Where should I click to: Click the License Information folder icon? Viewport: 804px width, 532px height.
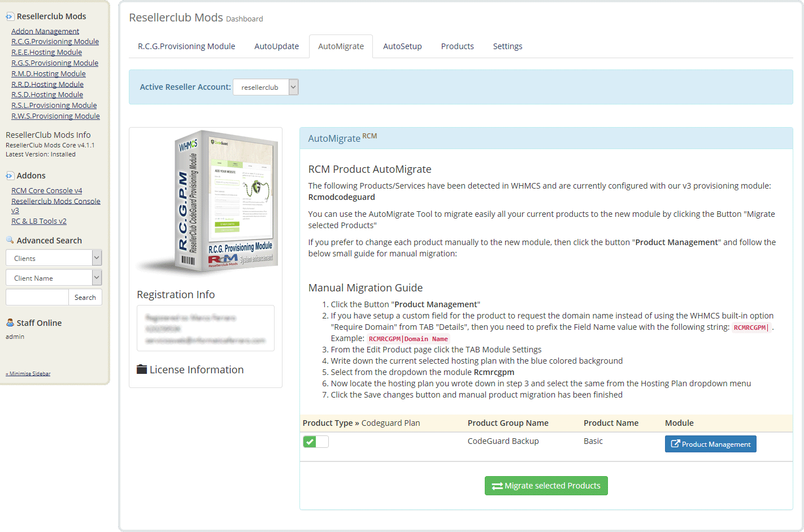click(x=142, y=369)
